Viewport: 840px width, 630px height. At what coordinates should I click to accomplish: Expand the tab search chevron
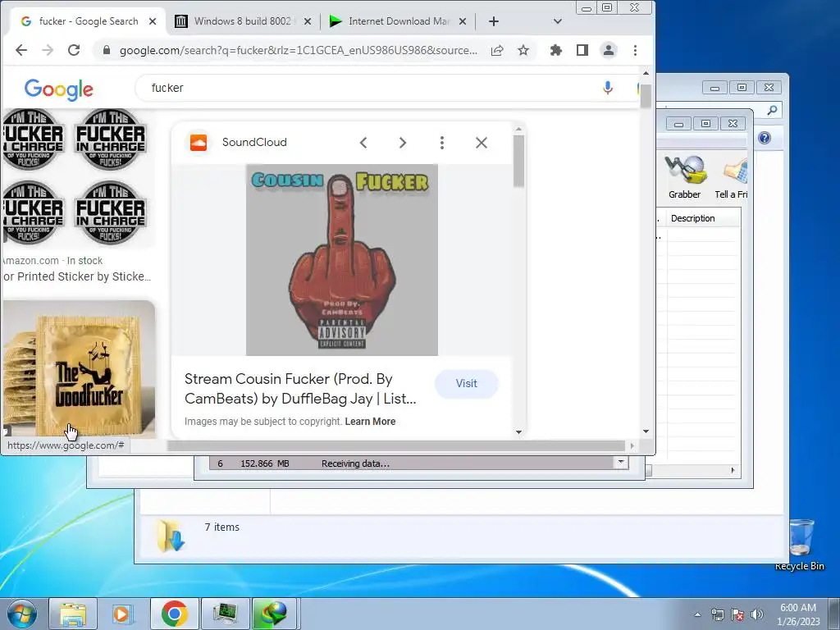[x=558, y=21]
